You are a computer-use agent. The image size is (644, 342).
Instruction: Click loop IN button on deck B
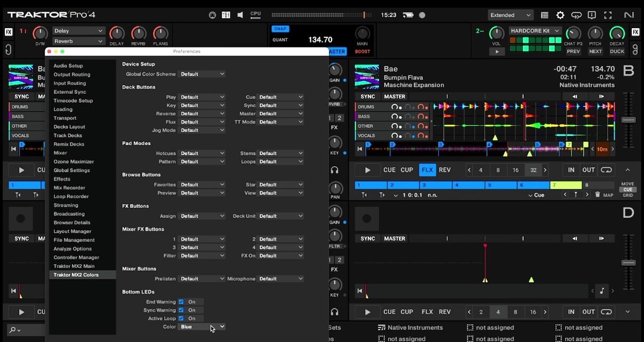coord(571,170)
